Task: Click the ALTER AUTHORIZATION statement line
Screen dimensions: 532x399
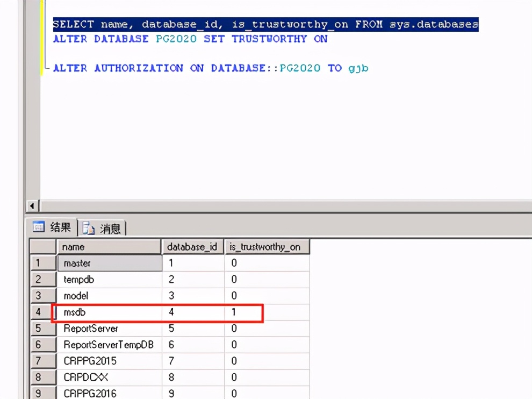Action: click(210, 68)
